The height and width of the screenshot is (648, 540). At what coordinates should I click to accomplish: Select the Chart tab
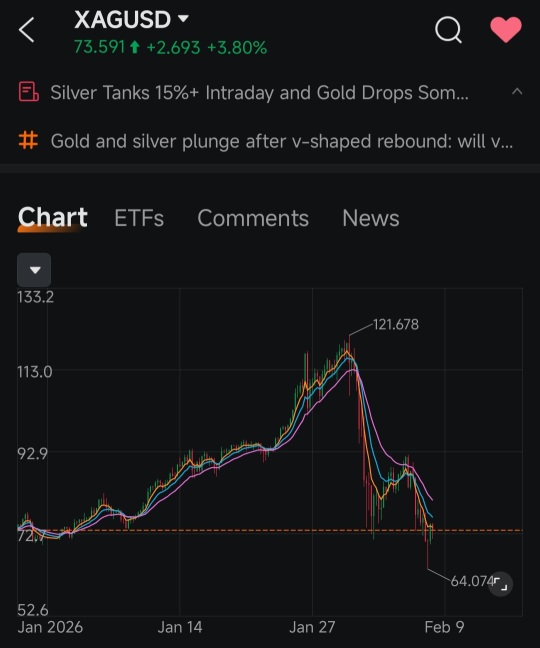[52, 217]
